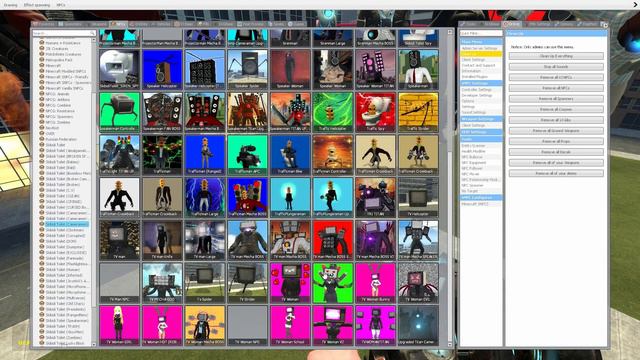
Task: Choose the TV Helicopter NPC icon
Action: point(418,198)
